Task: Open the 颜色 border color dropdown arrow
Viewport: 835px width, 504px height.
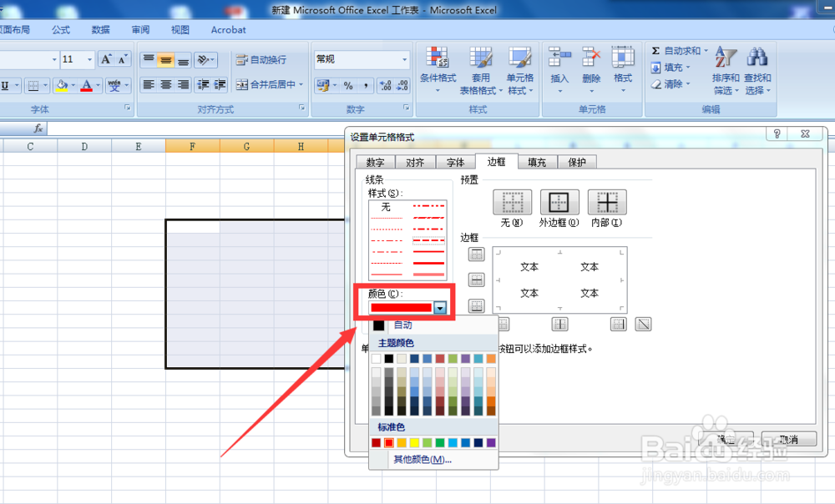Action: [x=440, y=308]
